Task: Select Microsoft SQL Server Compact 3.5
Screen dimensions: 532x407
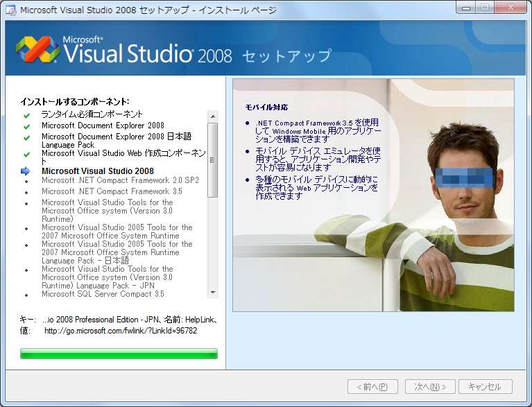Action: [x=103, y=294]
